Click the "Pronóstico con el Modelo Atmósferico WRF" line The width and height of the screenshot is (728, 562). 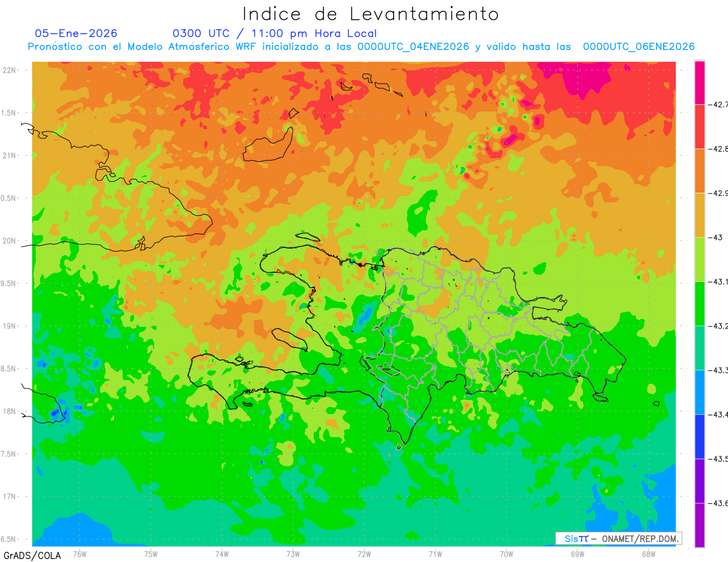[361, 47]
